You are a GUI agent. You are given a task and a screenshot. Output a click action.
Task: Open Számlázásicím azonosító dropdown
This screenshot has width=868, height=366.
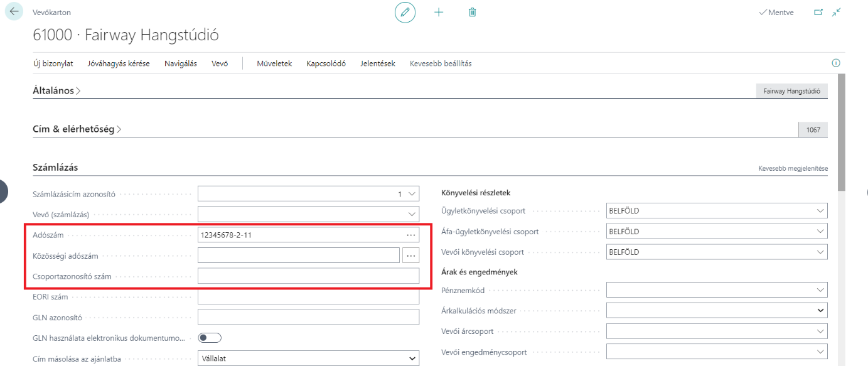(412, 194)
